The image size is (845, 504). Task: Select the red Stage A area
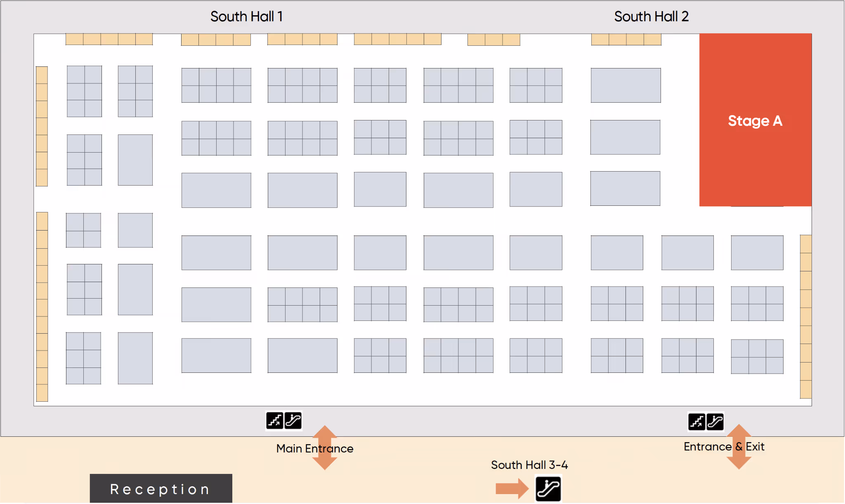[755, 120]
